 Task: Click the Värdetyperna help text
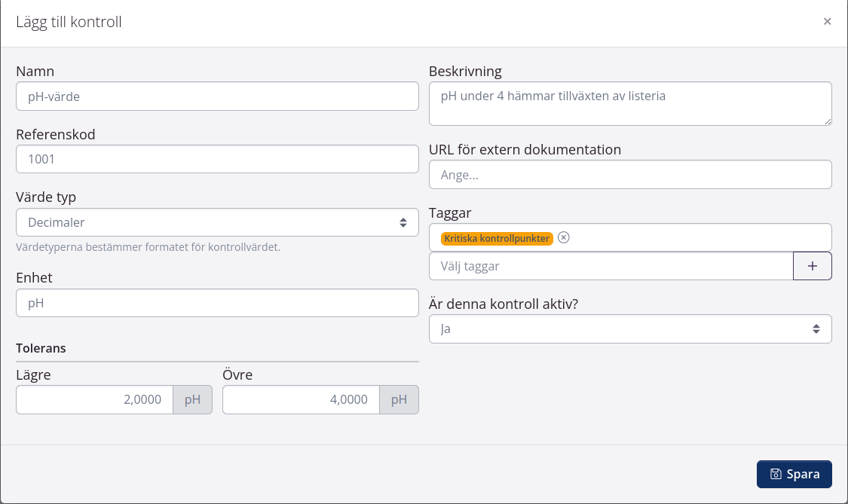pyautogui.click(x=148, y=247)
